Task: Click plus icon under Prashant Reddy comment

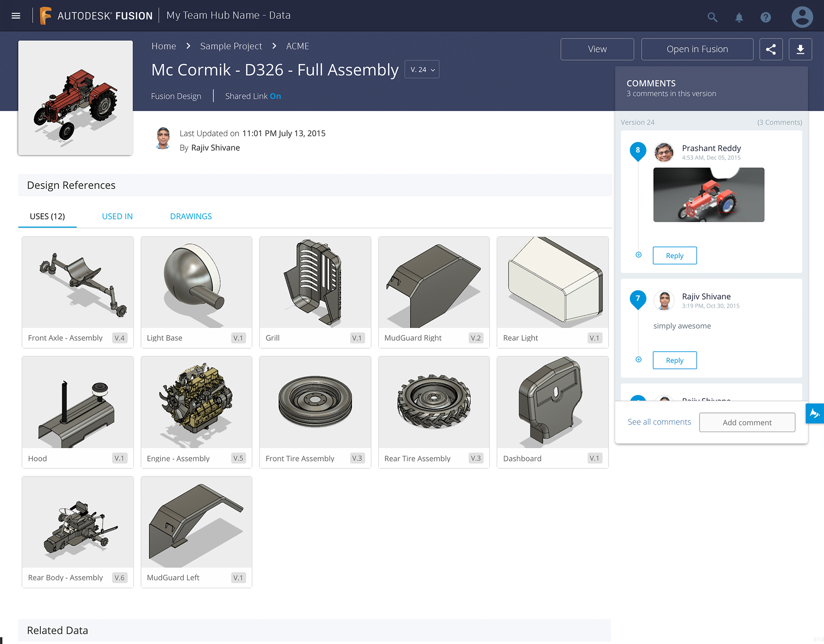Action: [x=639, y=255]
